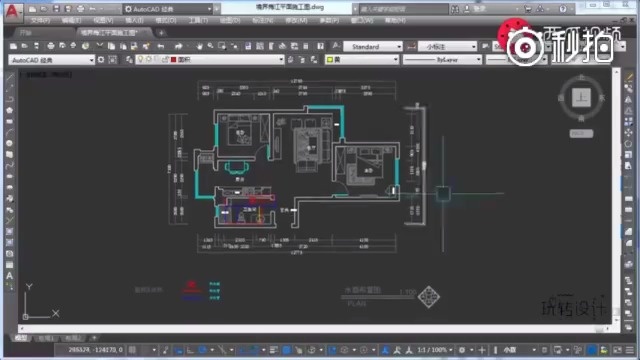Toggle the grid display in status bar
640x360 pixels.
tap(132, 350)
